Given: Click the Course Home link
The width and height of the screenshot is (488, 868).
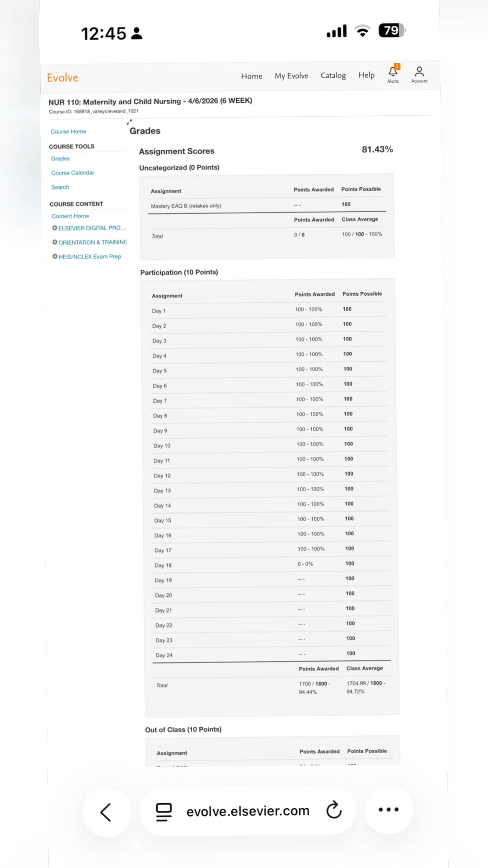Looking at the screenshot, I should tap(68, 132).
